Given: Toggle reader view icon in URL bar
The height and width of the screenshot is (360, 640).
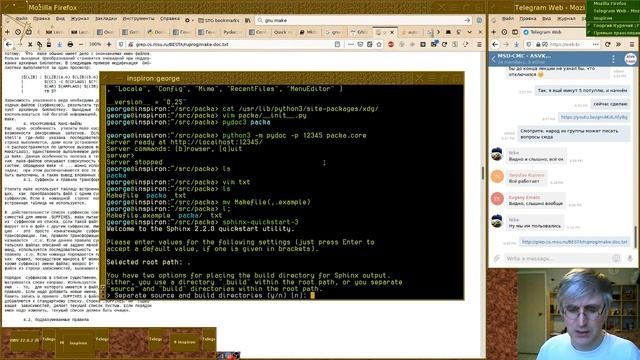Looking at the screenshot, I should (337, 44).
